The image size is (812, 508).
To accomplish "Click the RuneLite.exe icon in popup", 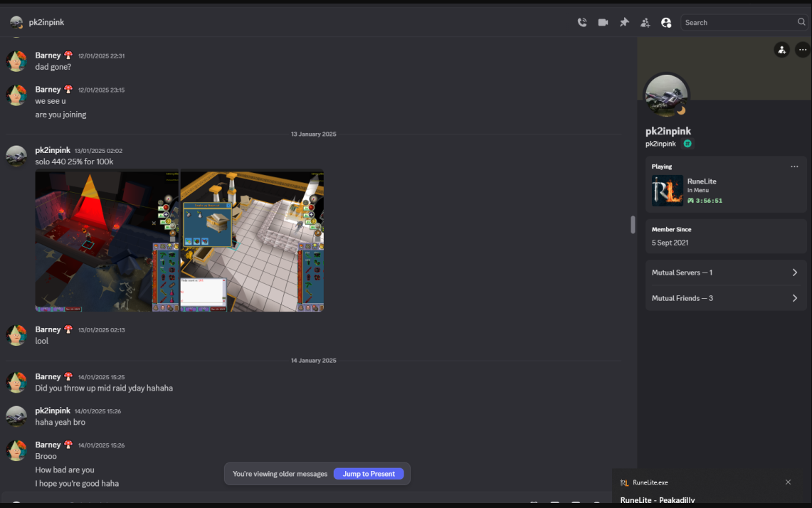I will 625,482.
